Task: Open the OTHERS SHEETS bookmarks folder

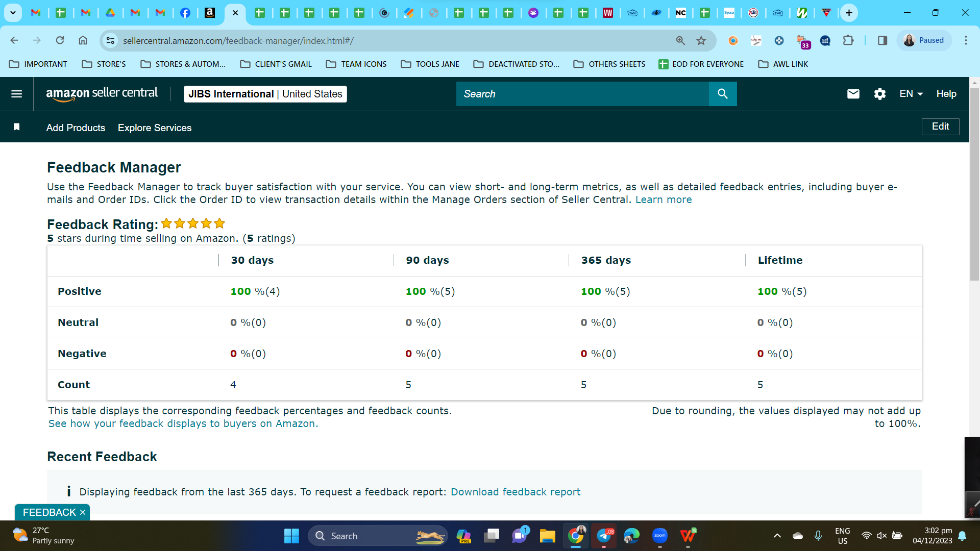Action: (609, 64)
